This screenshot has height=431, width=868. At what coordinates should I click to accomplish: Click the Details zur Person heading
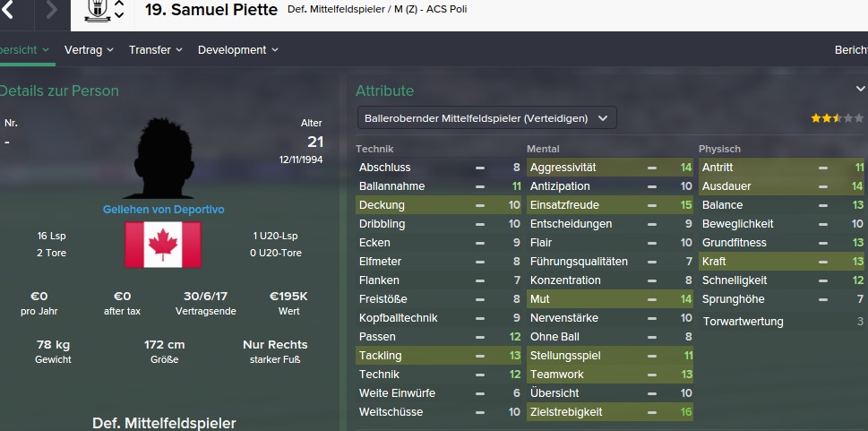coord(59,91)
